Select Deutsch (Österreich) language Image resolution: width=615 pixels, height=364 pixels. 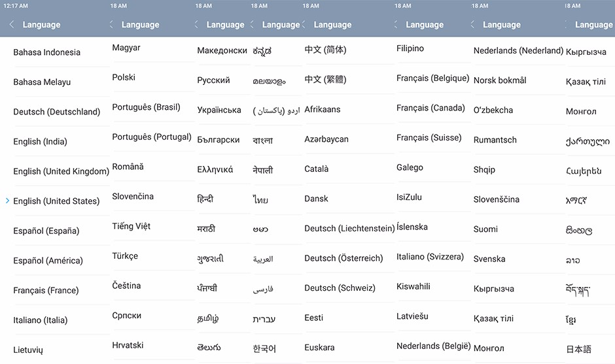point(343,258)
